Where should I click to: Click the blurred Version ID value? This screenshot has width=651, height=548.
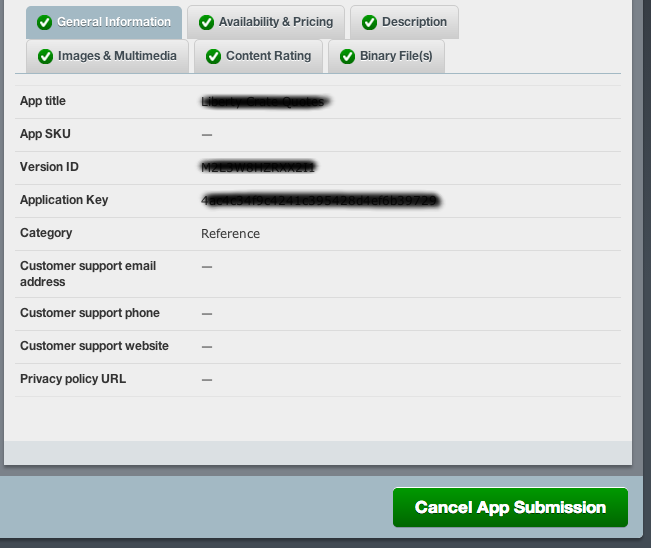(x=259, y=167)
